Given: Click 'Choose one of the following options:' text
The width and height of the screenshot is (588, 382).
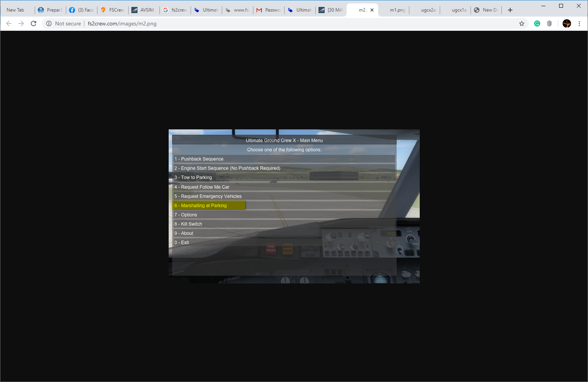Looking at the screenshot, I should click(x=284, y=150).
